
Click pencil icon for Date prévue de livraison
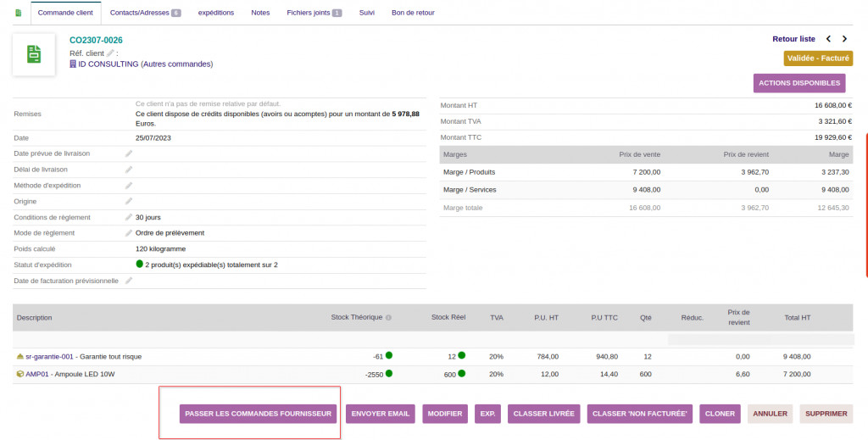pos(129,153)
